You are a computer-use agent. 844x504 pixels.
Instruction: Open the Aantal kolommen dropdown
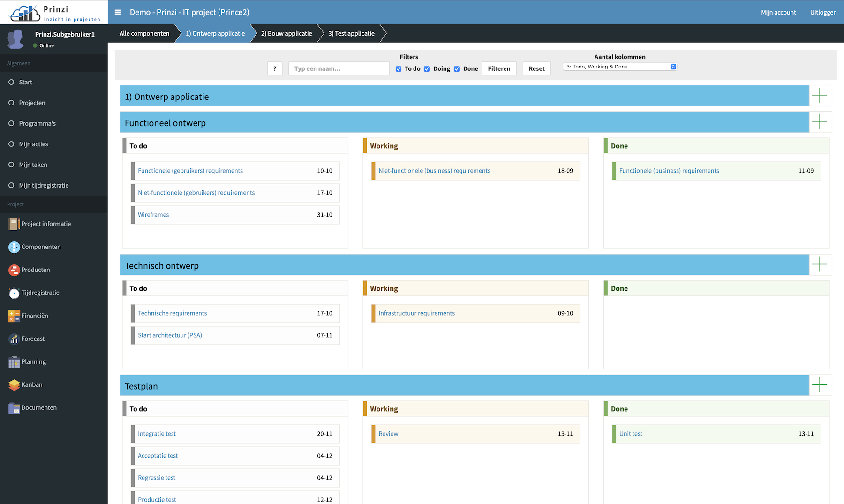click(619, 67)
